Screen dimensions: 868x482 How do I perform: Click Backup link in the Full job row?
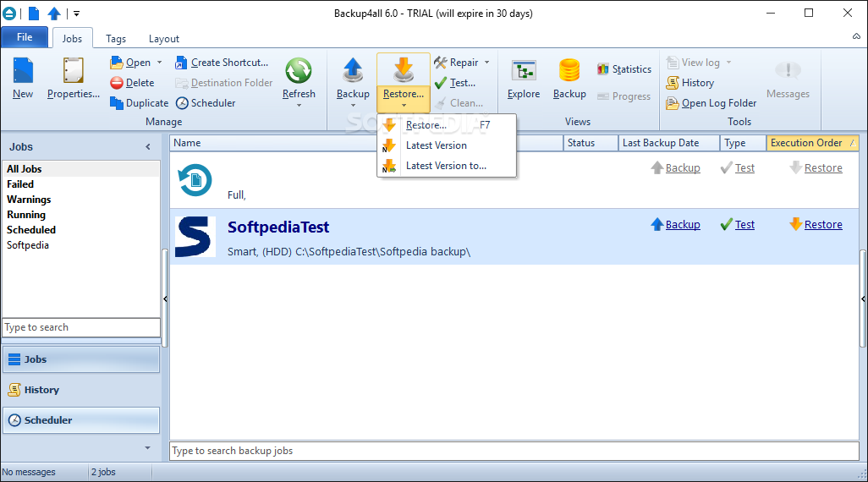(683, 167)
